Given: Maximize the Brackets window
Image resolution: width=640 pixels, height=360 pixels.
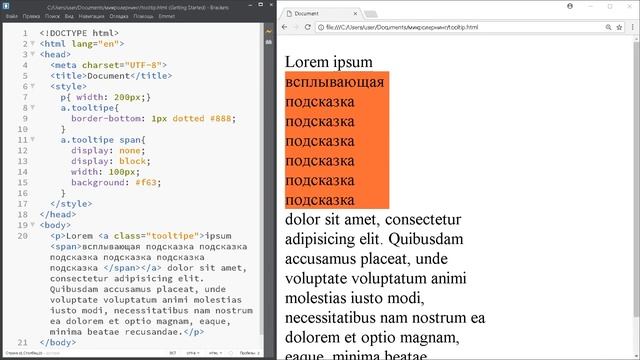Looking at the screenshot, I should point(260,4).
